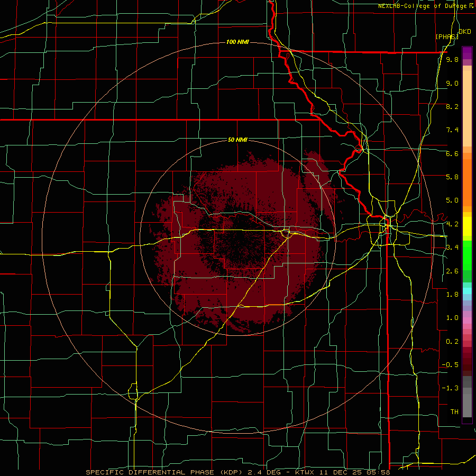Click the gray bottom color bar segment

coord(467,405)
